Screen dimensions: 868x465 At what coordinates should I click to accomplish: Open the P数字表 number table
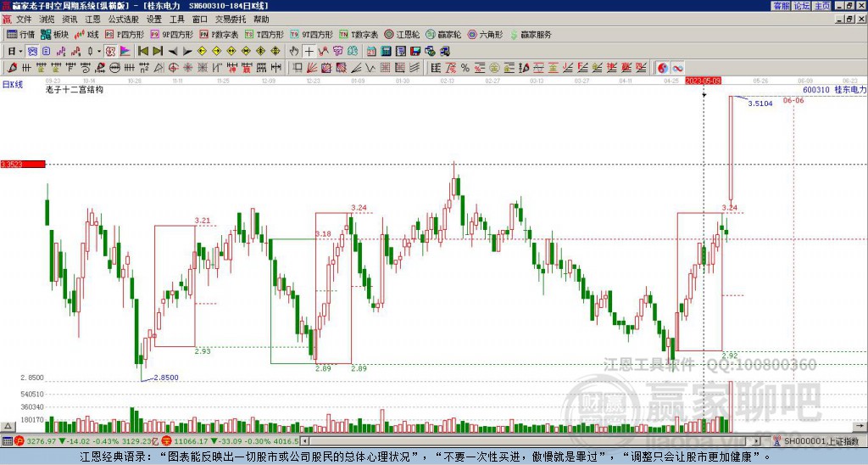tap(220, 34)
